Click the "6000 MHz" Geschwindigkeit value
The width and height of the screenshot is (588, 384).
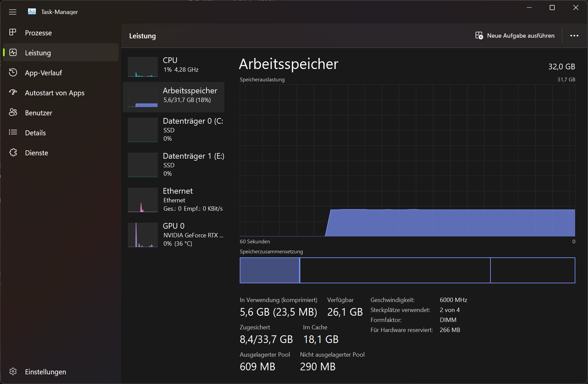tap(453, 300)
